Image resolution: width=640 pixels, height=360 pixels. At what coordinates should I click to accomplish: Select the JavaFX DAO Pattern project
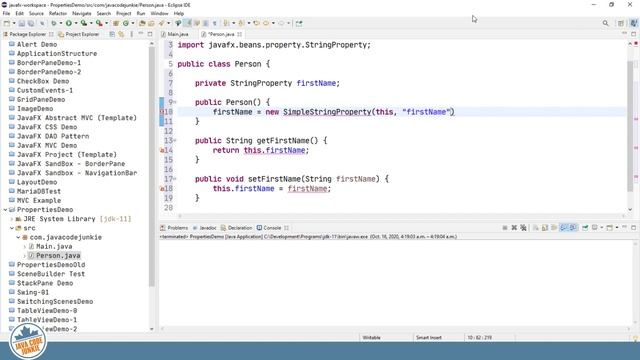pos(53,136)
